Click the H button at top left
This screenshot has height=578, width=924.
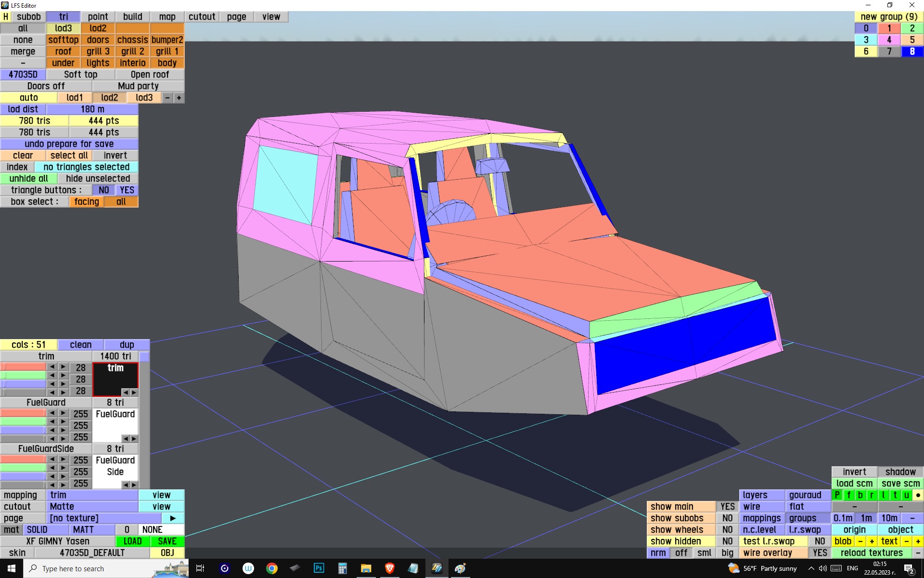5,16
